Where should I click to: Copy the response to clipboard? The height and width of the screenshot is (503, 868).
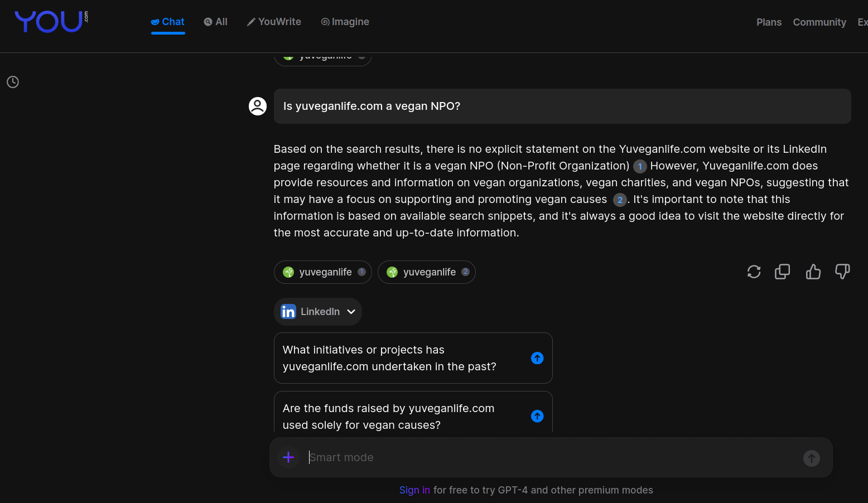(783, 272)
